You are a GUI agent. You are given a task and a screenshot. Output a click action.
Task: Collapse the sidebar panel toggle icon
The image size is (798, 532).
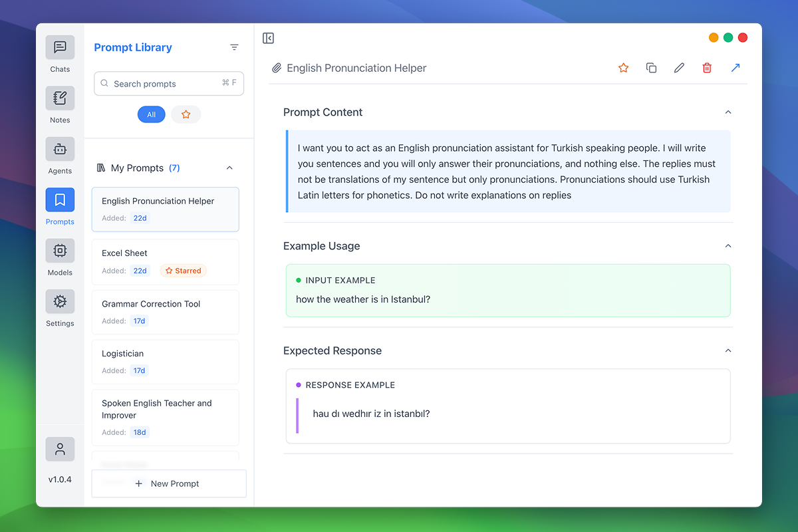click(x=269, y=39)
